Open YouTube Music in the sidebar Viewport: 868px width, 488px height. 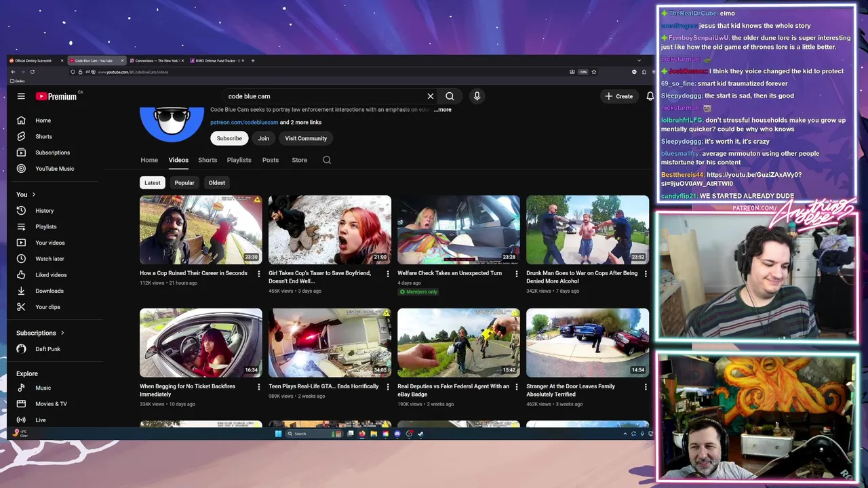[54, 169]
